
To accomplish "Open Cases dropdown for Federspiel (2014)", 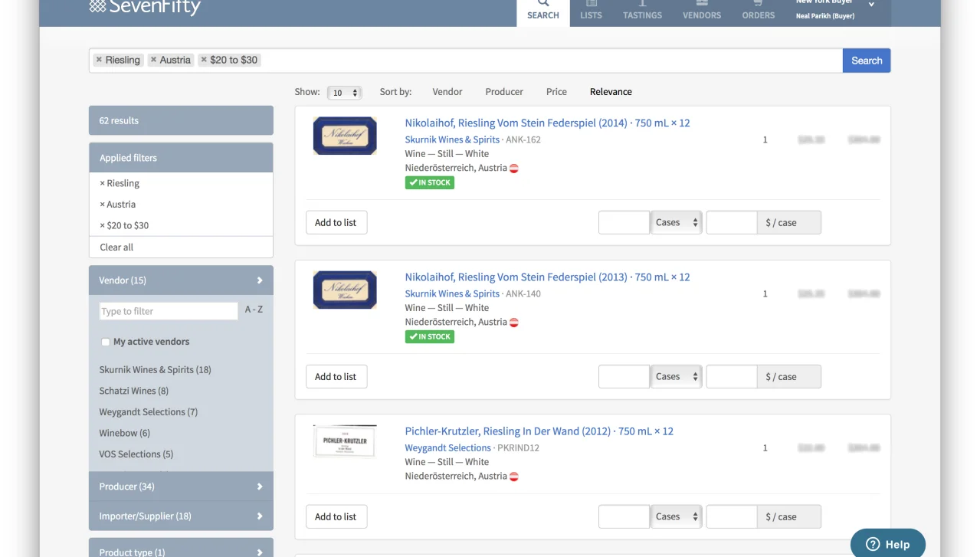I will (x=677, y=223).
